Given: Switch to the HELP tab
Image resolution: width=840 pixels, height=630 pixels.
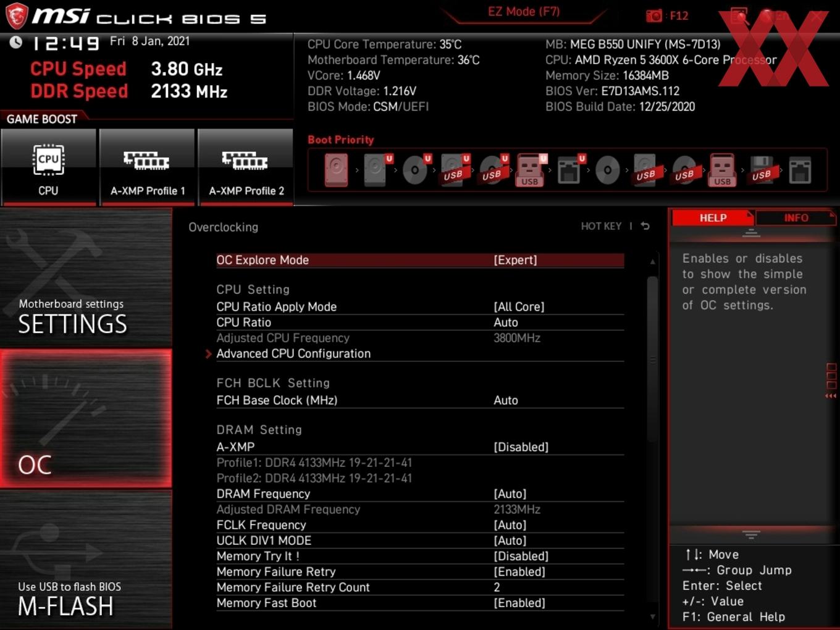Looking at the screenshot, I should pos(713,218).
